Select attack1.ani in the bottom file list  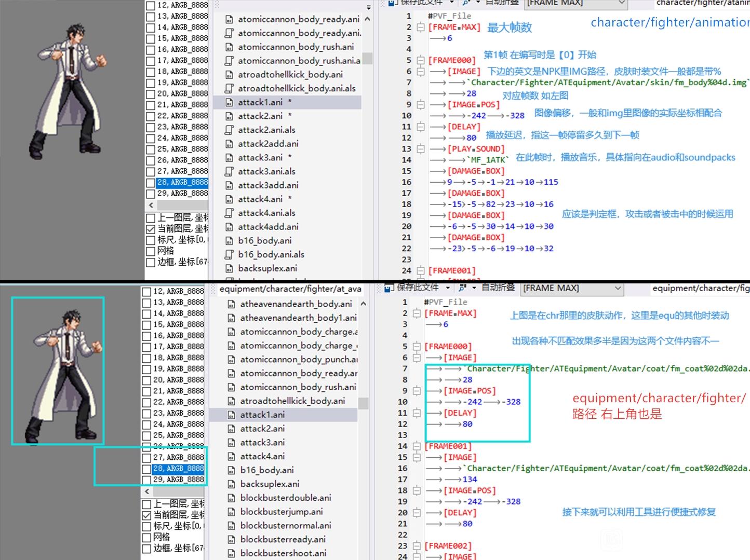coord(262,415)
